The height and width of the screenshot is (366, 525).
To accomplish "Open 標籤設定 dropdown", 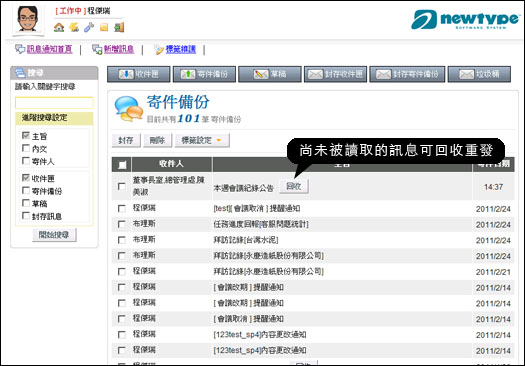I will (x=202, y=140).
